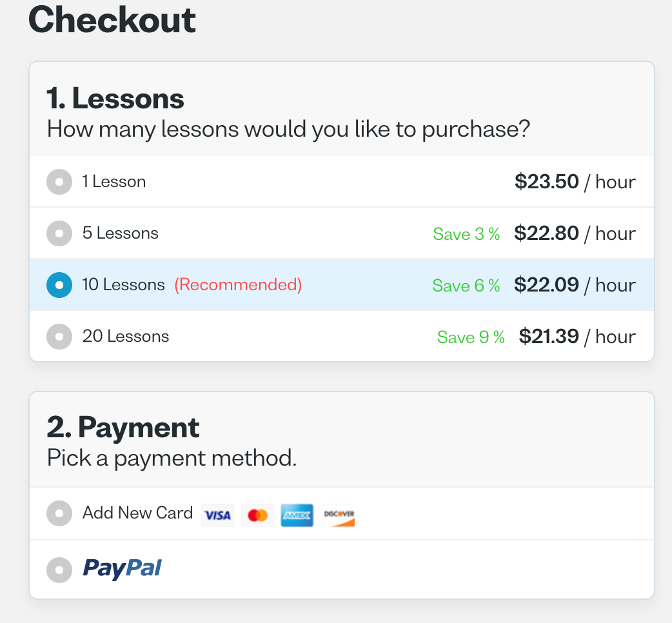Viewport: 672px width, 623px height.
Task: Click the $21.39 / hour price
Action: click(x=577, y=337)
